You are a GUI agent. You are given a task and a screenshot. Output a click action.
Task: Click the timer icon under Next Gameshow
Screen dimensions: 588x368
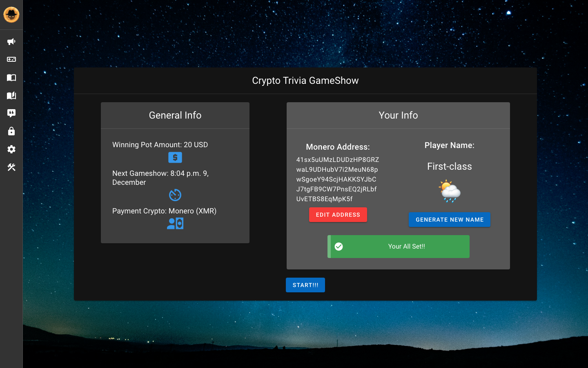175,195
